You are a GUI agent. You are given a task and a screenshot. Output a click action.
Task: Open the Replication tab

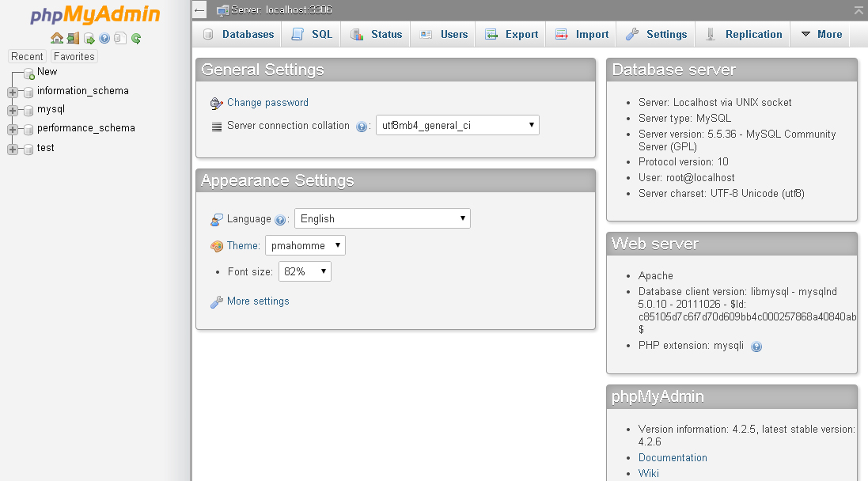point(744,34)
